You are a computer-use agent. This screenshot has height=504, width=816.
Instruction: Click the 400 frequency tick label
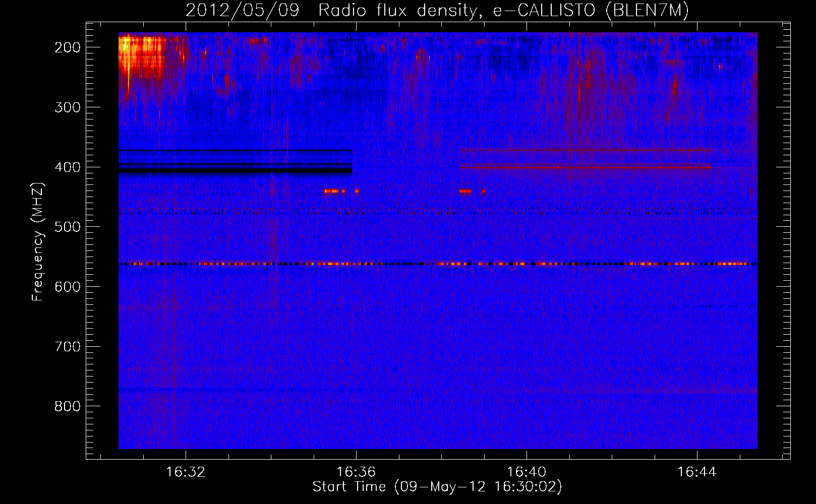point(68,167)
